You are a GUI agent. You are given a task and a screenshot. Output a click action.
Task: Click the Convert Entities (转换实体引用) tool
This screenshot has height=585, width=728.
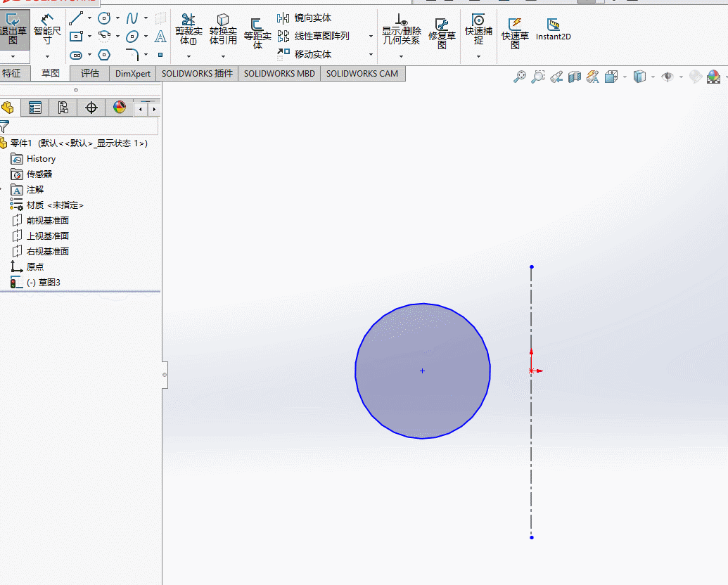pos(223,30)
